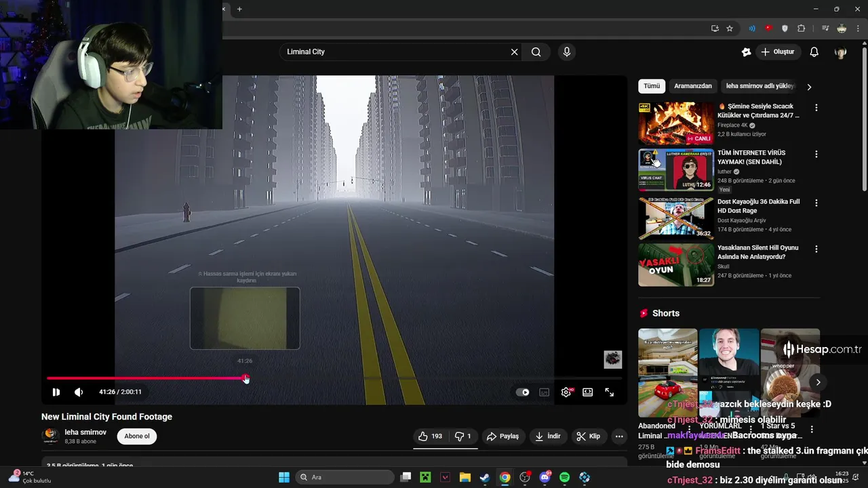Open the fireplace live stream thumbnail
This screenshot has width=868, height=488.
point(676,123)
